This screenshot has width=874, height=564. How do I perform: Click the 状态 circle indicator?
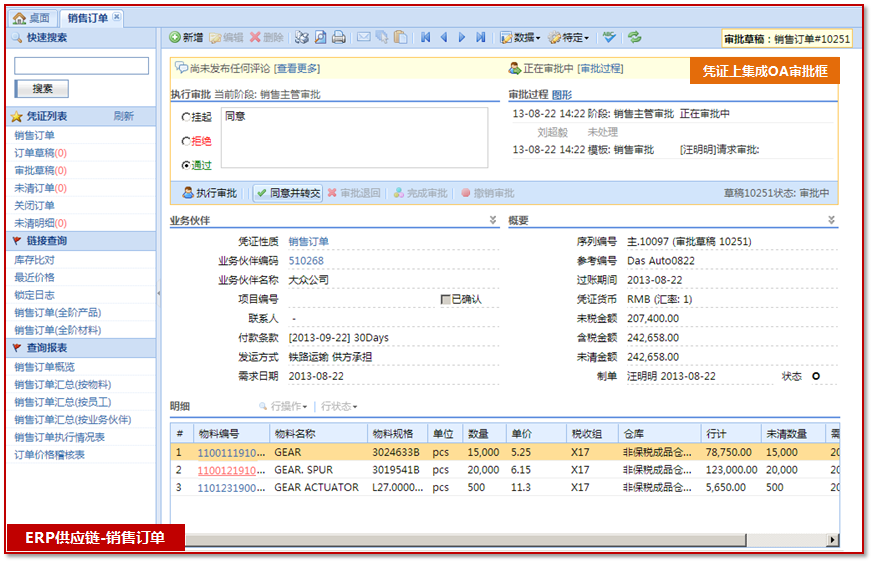pos(815,376)
